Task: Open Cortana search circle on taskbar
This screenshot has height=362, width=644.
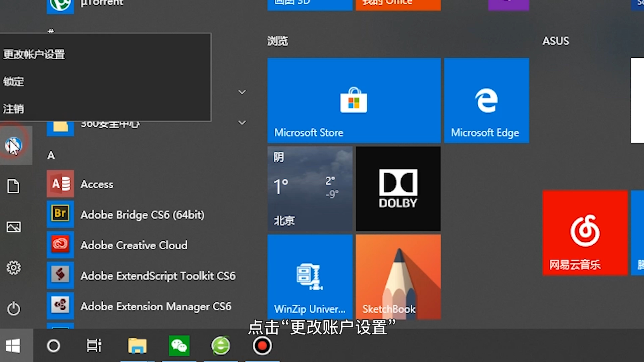Action: coord(53,346)
